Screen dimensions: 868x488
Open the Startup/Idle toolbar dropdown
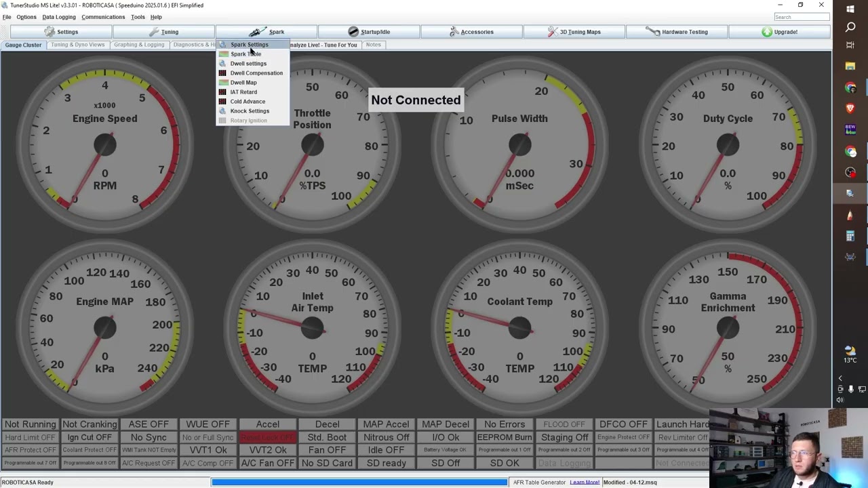pyautogui.click(x=368, y=32)
